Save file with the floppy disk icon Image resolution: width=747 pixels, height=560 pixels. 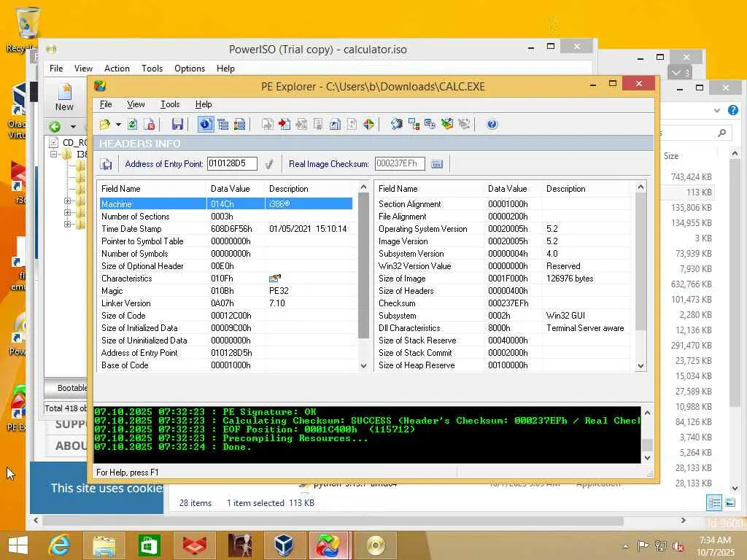click(x=177, y=125)
